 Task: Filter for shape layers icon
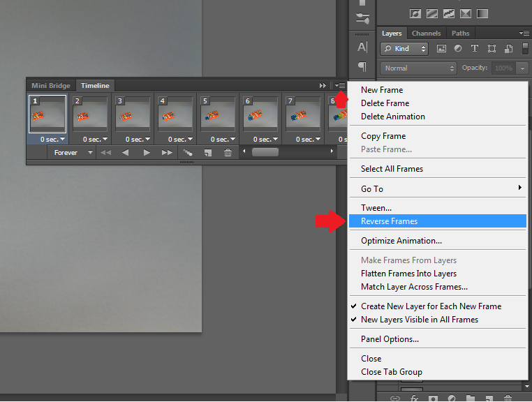pyautogui.click(x=492, y=49)
